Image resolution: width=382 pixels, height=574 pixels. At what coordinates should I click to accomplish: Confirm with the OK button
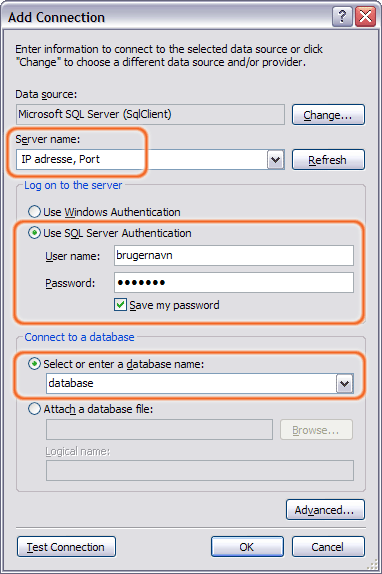pos(247,547)
